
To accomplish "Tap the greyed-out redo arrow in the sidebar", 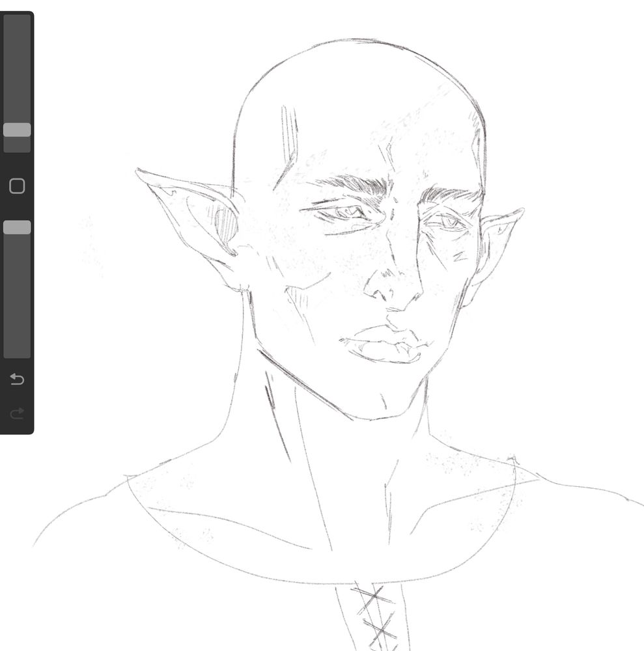I will pos(17,413).
